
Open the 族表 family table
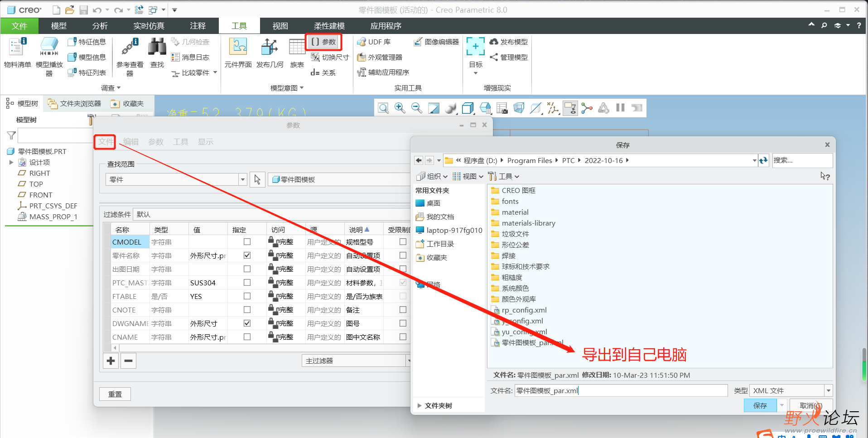[297, 53]
